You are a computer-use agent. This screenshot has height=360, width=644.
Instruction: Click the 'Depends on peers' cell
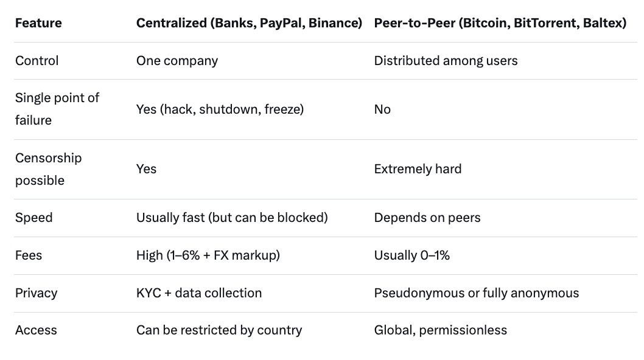[427, 218]
